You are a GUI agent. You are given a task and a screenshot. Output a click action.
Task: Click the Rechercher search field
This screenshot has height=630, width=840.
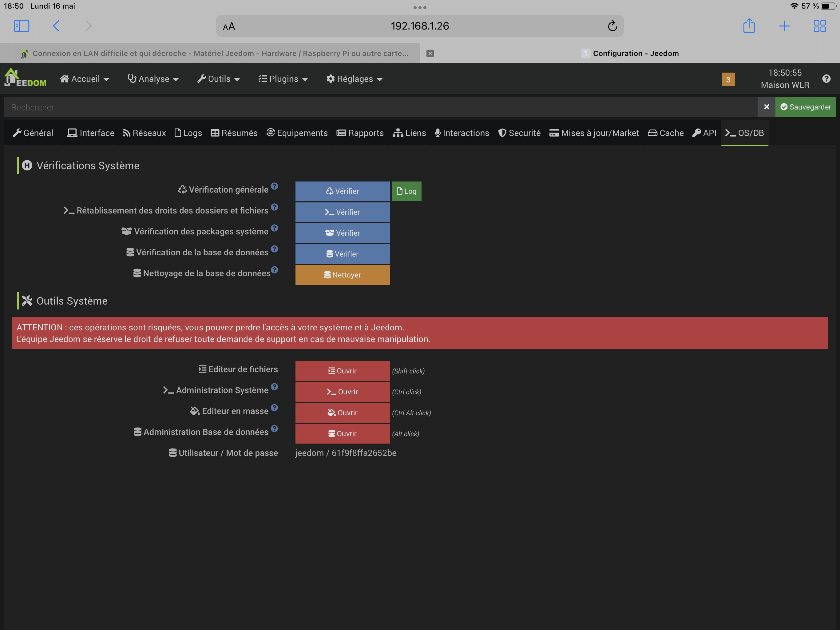[380, 108]
